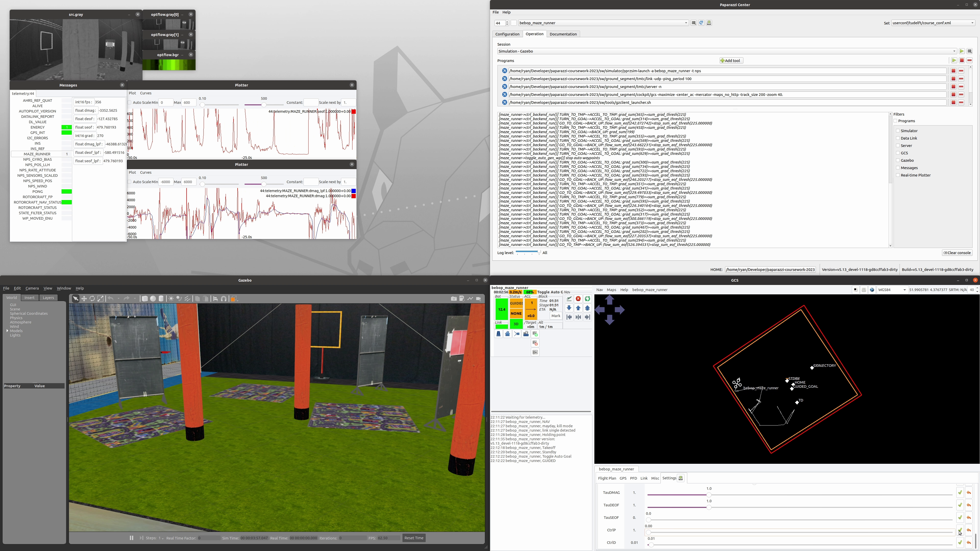Screen dimensions: 980x551
Task: Click the Clear console button
Action: pos(957,253)
